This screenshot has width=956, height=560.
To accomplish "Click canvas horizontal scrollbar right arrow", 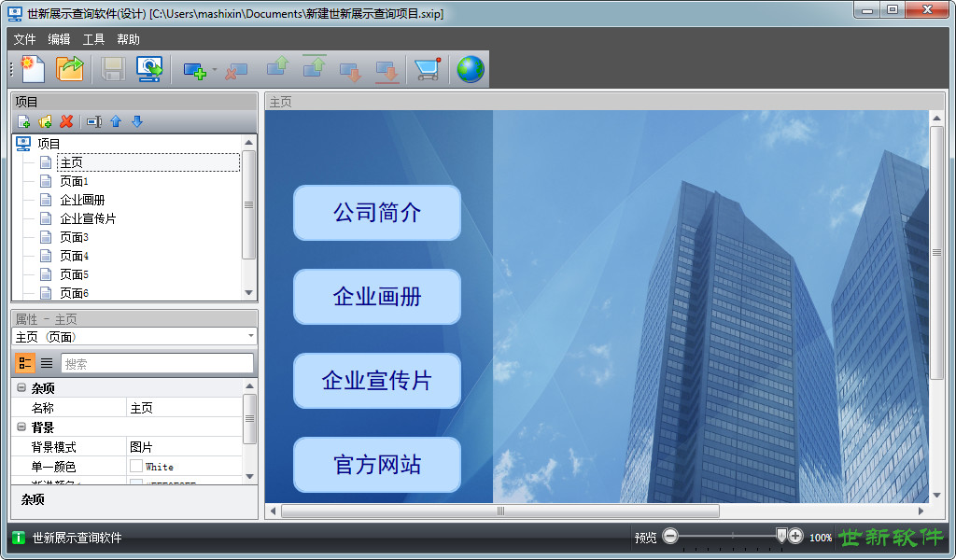I will pyautogui.click(x=921, y=511).
